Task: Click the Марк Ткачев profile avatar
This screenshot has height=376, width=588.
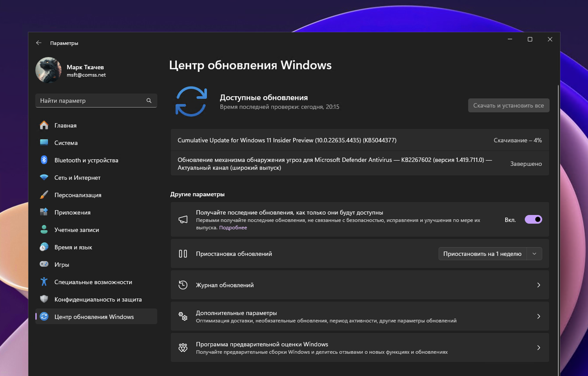Action: click(x=49, y=70)
